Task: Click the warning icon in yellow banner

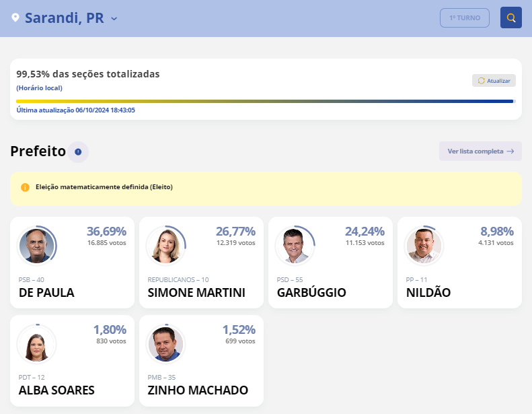Action: (26, 187)
